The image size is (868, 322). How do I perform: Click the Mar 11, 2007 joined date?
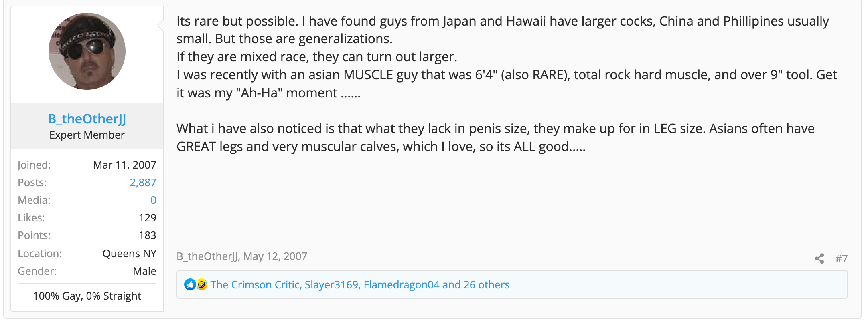(x=124, y=165)
